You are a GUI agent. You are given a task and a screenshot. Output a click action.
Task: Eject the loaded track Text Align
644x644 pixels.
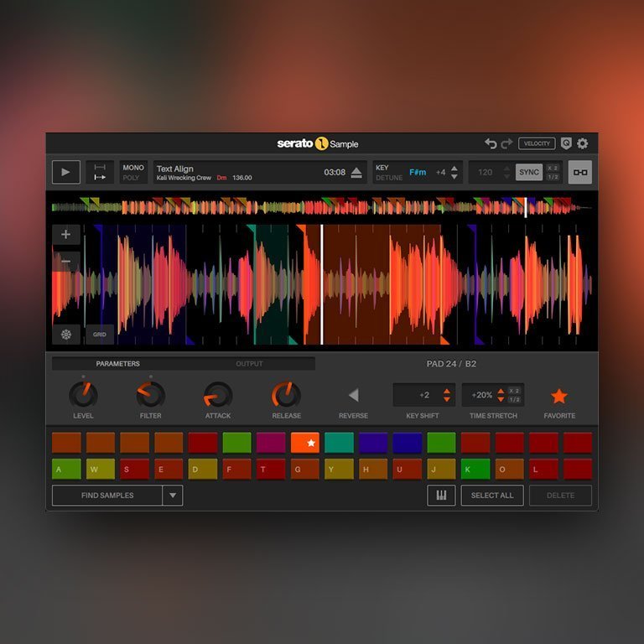[356, 173]
